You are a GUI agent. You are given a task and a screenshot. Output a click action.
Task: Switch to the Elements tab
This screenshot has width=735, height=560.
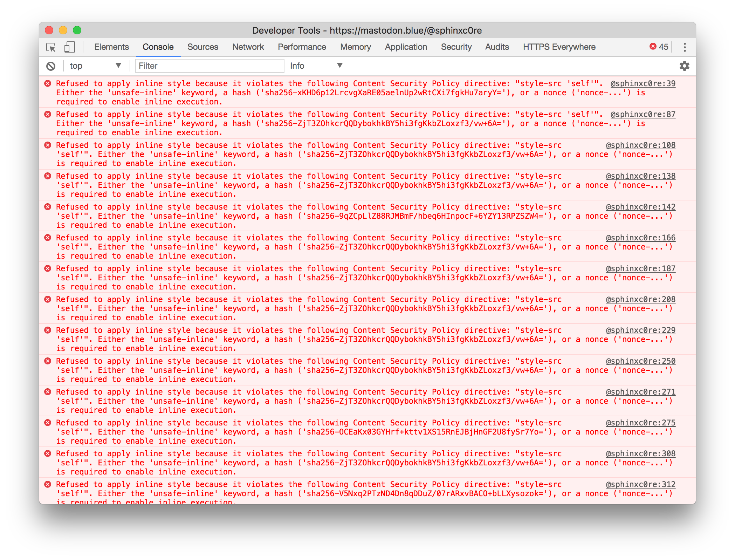tap(111, 47)
